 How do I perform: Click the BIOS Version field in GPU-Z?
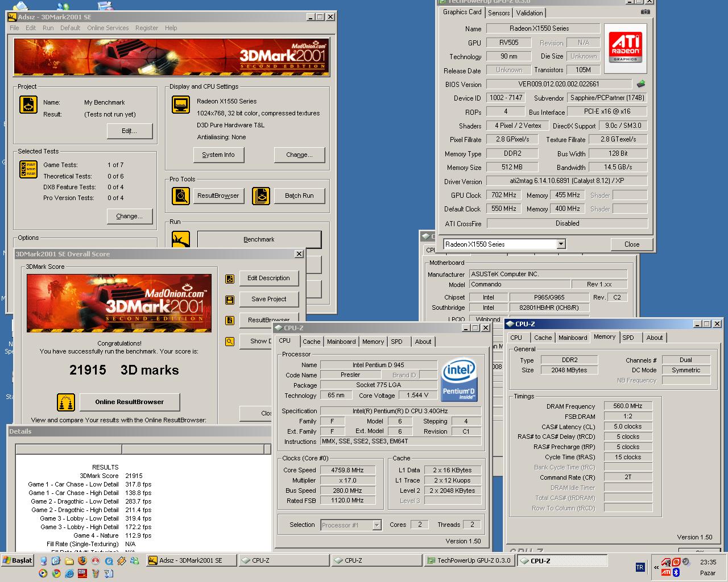pos(559,84)
